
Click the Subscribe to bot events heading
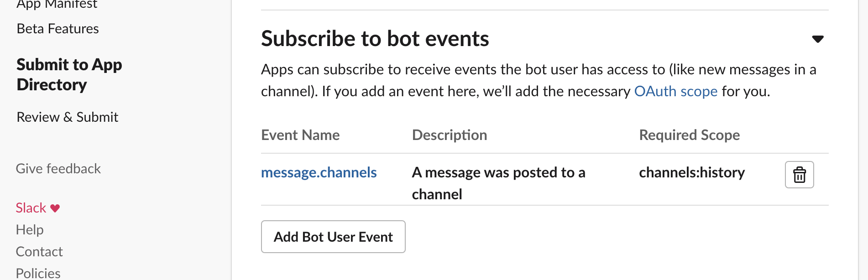pos(375,38)
